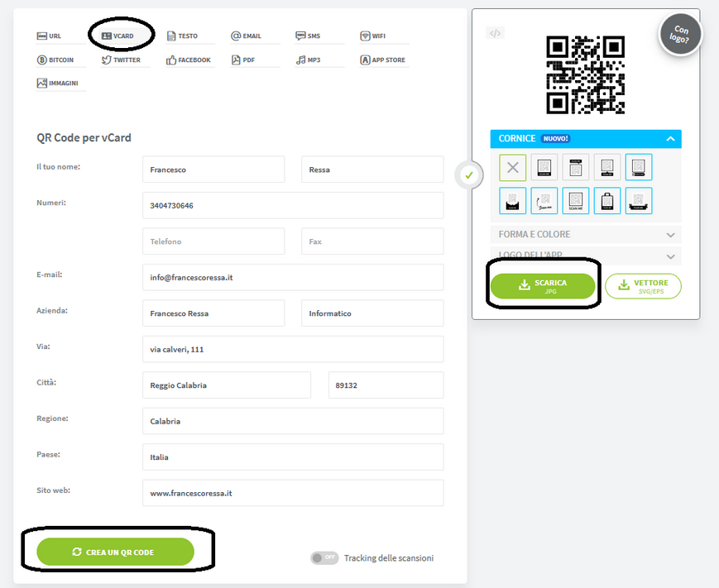
Task: Focus the Numeri field with 3404730646
Action: tap(293, 205)
